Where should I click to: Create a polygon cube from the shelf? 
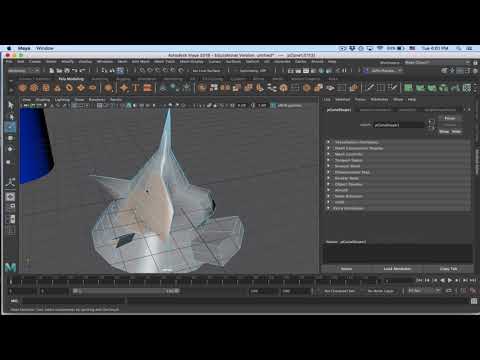click(x=34, y=88)
